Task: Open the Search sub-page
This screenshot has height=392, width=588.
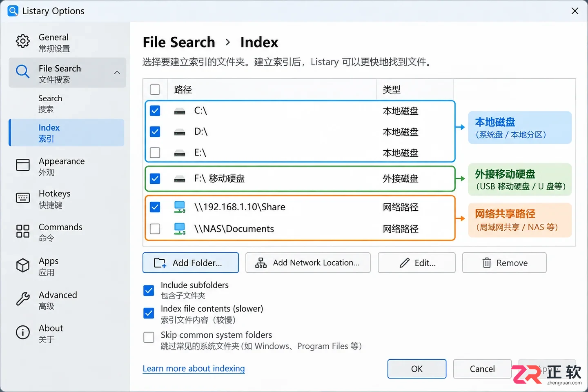Action: point(67,103)
